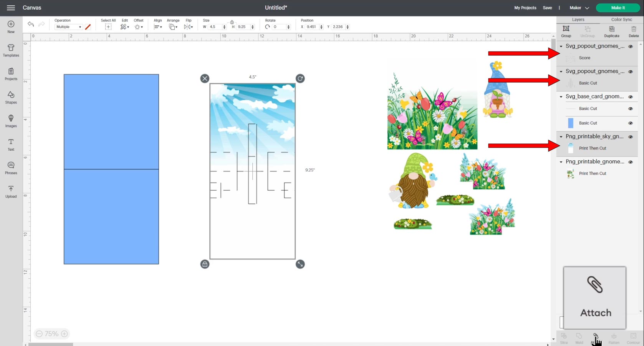644x346 pixels.
Task: Open the Maker machine dropdown
Action: tap(579, 8)
